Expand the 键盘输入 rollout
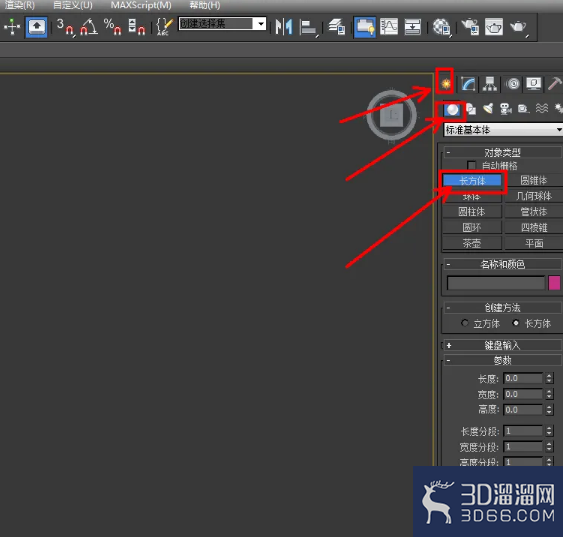The height and width of the screenshot is (537, 563). [503, 345]
